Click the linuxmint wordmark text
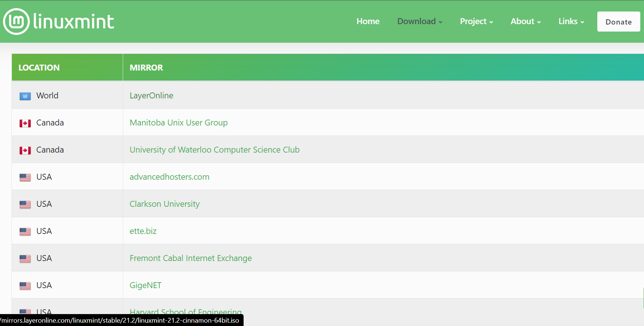 point(73,22)
